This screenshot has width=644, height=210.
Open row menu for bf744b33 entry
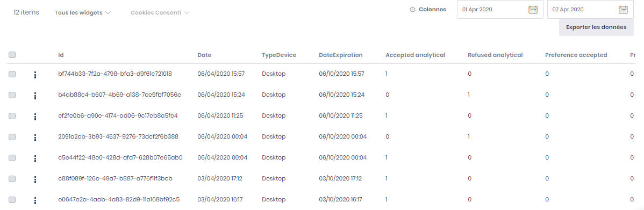click(x=35, y=74)
